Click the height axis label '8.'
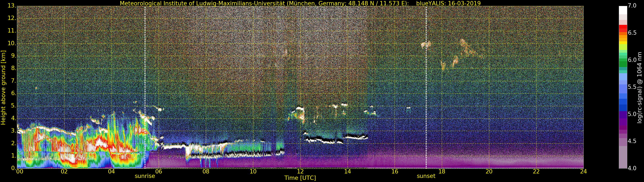 pyautogui.click(x=14, y=68)
